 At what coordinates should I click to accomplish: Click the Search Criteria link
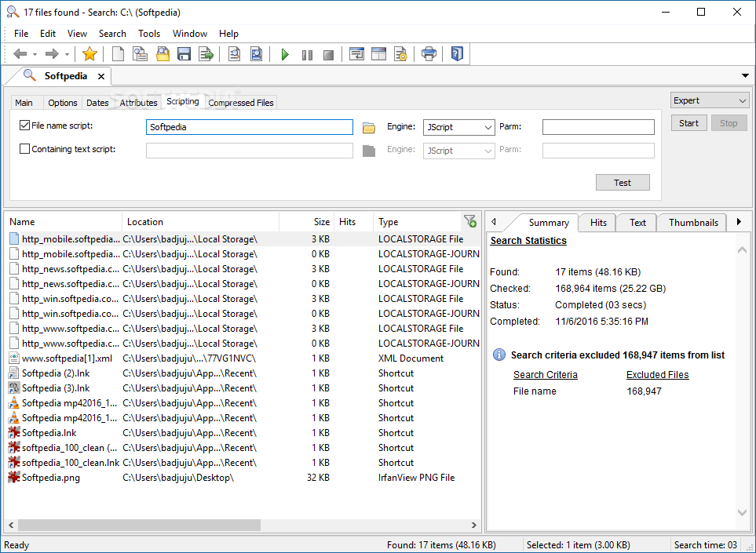(546, 374)
